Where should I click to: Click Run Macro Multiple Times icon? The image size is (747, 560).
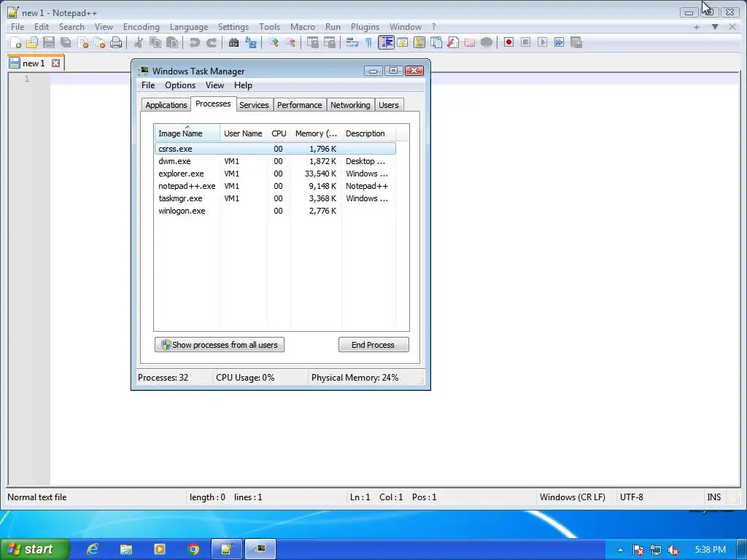(559, 43)
